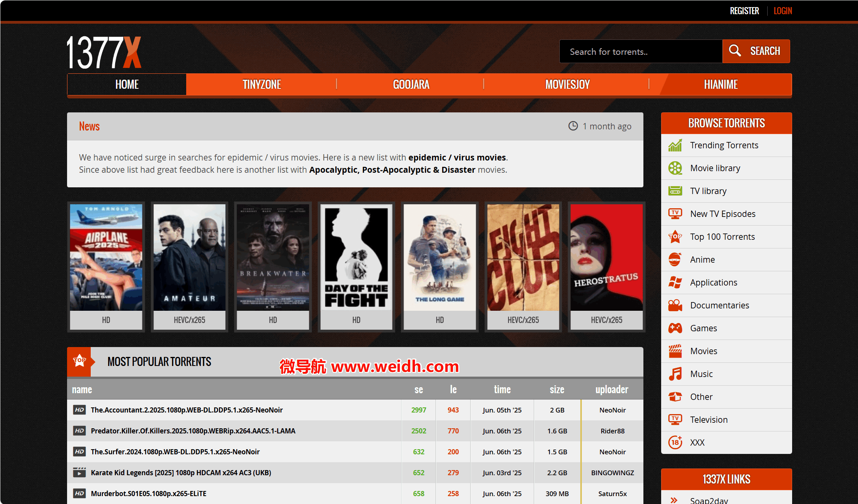Click the Television TV icon

(x=675, y=420)
